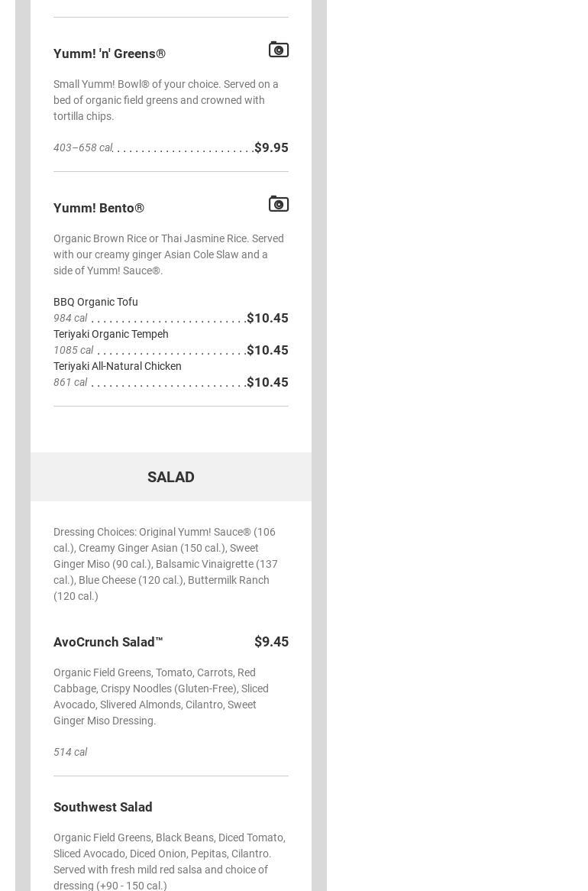Select the AvoCrunch Salad™ title
Viewport: 588px width, 891px height.
[x=108, y=642]
